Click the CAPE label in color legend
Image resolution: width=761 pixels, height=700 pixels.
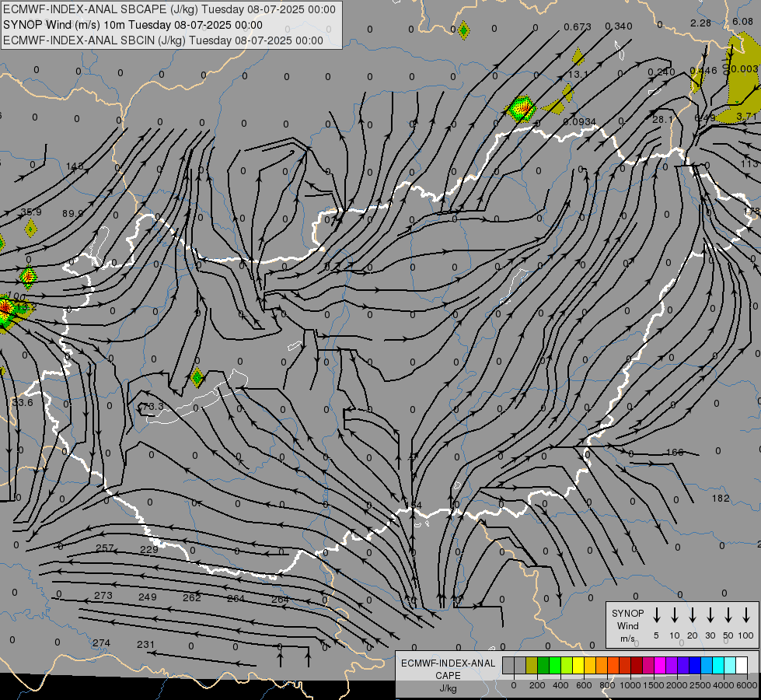pyautogui.click(x=448, y=675)
